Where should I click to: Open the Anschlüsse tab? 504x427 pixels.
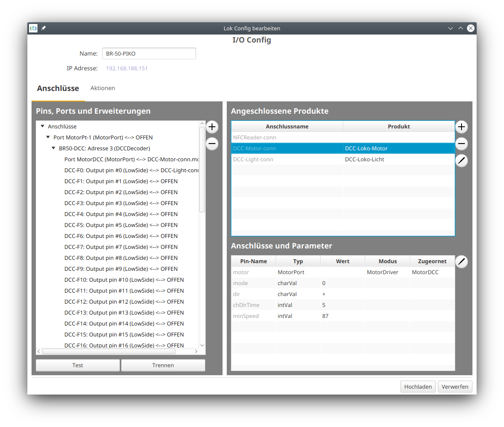[58, 88]
